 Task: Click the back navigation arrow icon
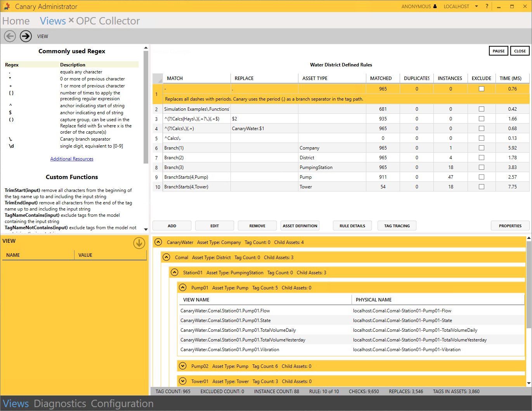tap(10, 36)
